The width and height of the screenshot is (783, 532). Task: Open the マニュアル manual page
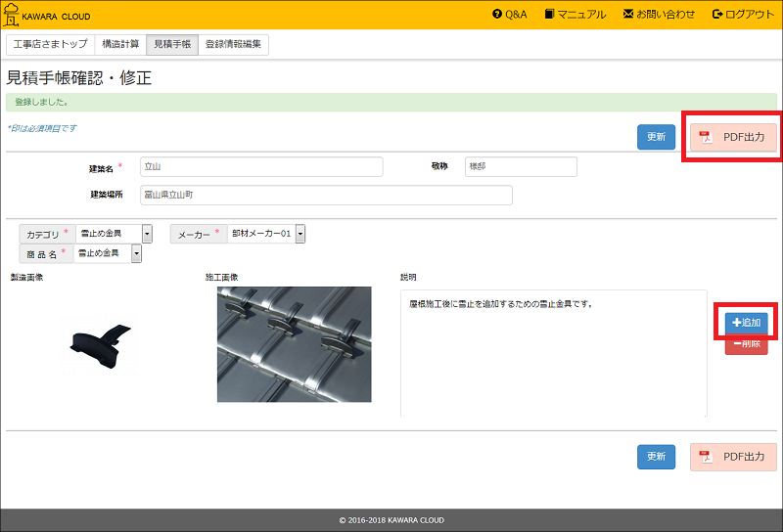coord(576,15)
